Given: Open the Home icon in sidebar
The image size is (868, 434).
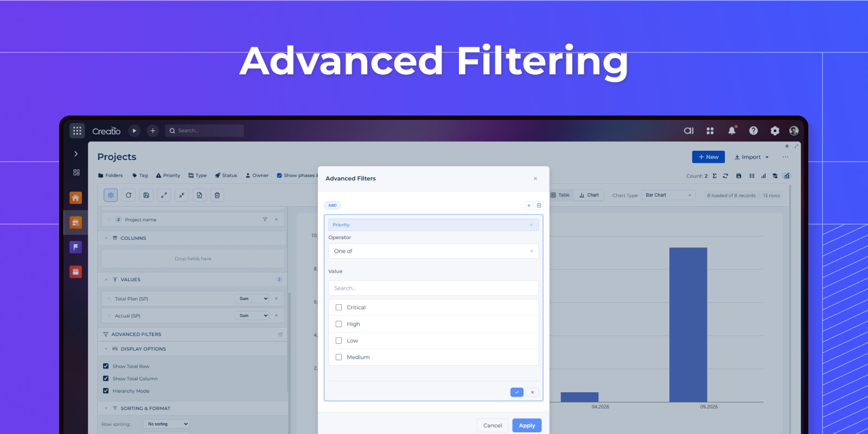Looking at the screenshot, I should [x=76, y=198].
